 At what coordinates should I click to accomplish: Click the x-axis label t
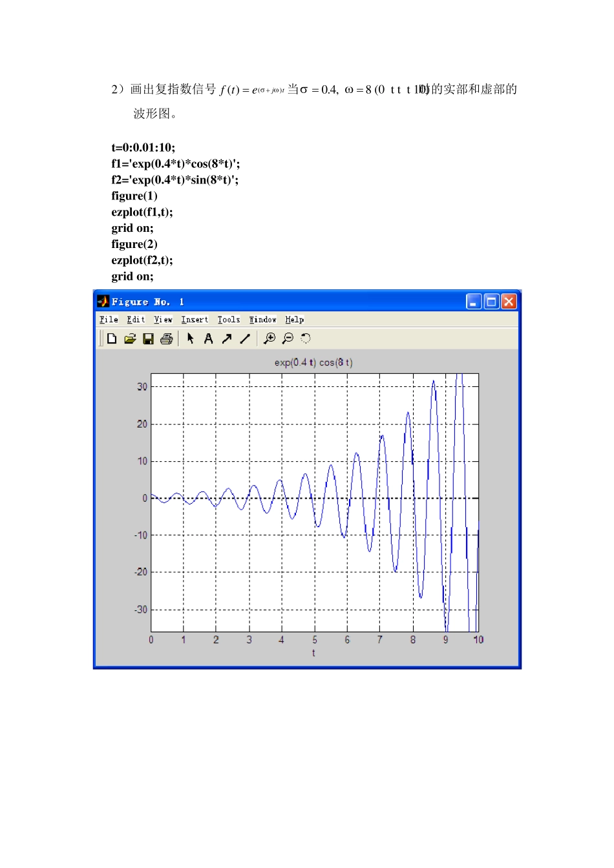coord(313,653)
